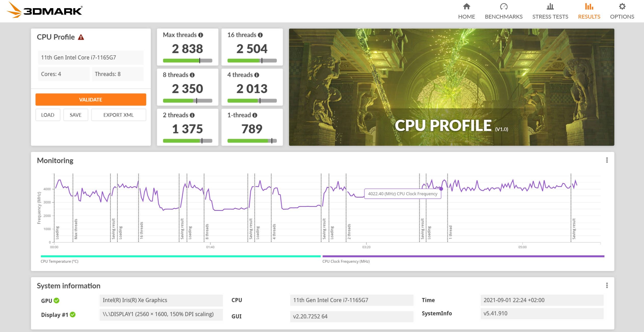Click the 'Threads: 8' field
The width and height of the screenshot is (644, 332).
click(x=118, y=74)
